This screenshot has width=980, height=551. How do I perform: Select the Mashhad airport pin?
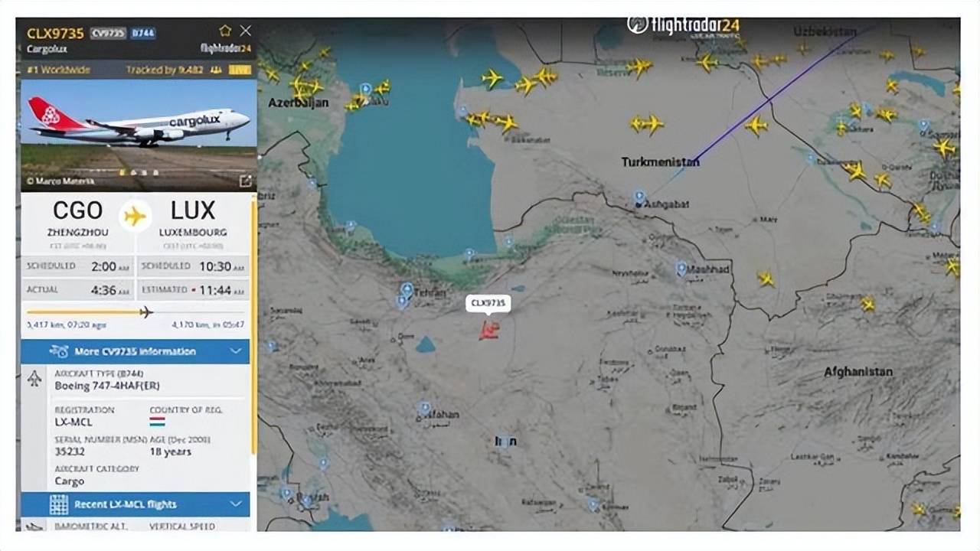pos(681,269)
